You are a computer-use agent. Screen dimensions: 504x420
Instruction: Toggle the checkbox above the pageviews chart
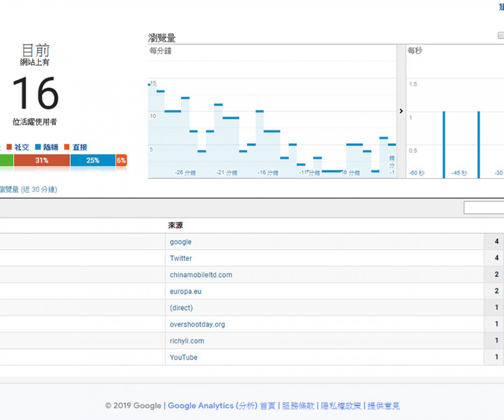[501, 35]
